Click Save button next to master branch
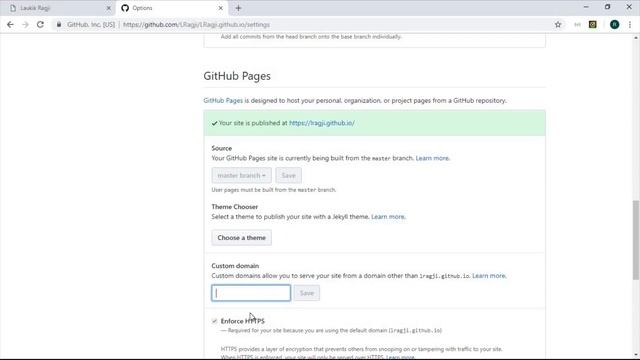Screen dimensions: 640x360 (289, 175)
